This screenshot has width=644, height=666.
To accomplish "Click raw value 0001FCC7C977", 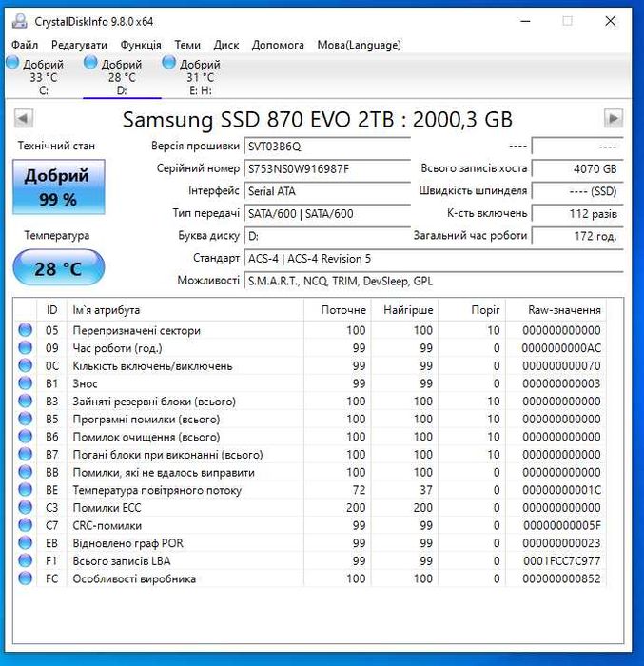I will [x=561, y=561].
